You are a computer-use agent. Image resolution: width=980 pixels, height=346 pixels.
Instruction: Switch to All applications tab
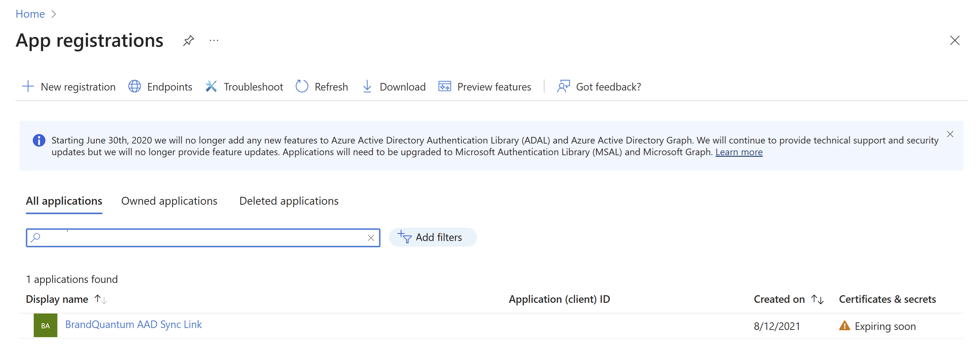pos(64,201)
